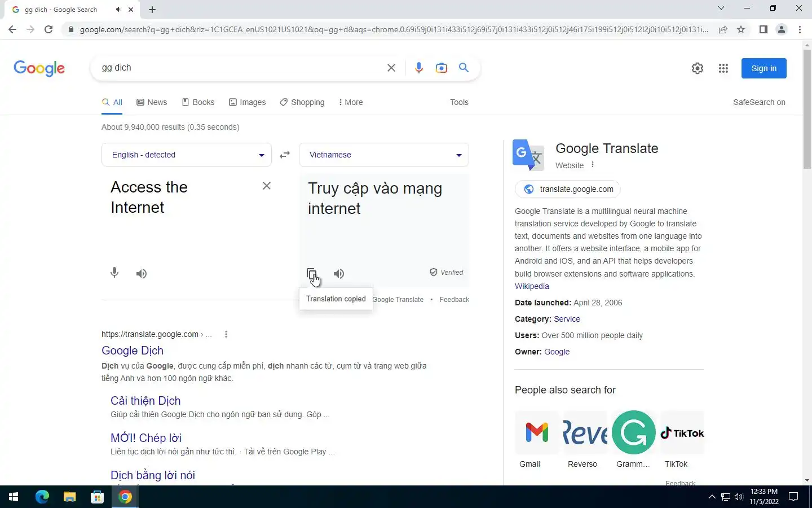This screenshot has width=812, height=508.
Task: Open the Windows notification center
Action: pos(793,497)
